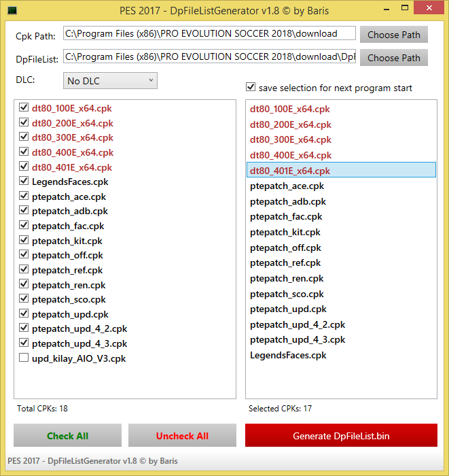Uncheck dt80_100E_x64.cpk checkbox

coord(24,107)
